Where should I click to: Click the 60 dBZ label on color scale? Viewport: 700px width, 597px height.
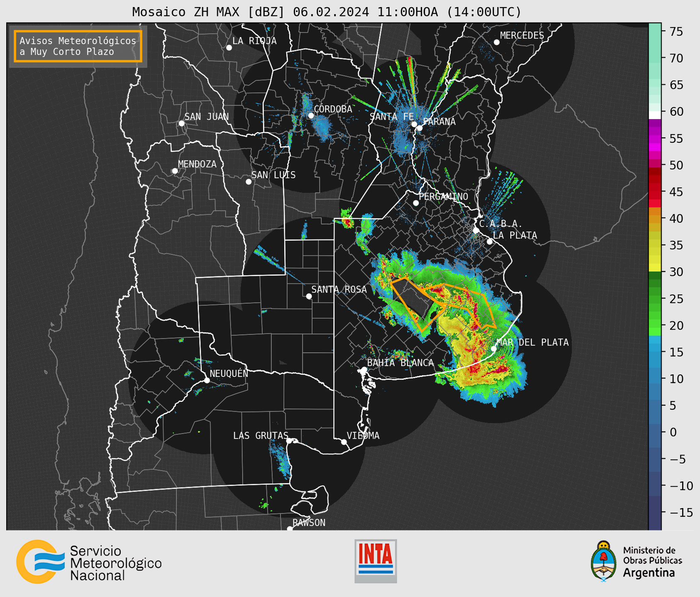676,112
